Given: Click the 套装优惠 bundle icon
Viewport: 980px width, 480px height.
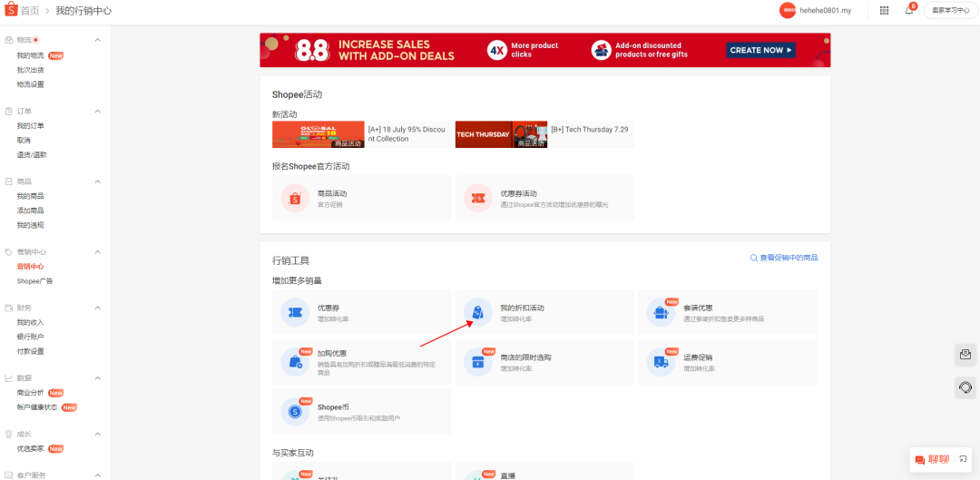Looking at the screenshot, I should (660, 312).
